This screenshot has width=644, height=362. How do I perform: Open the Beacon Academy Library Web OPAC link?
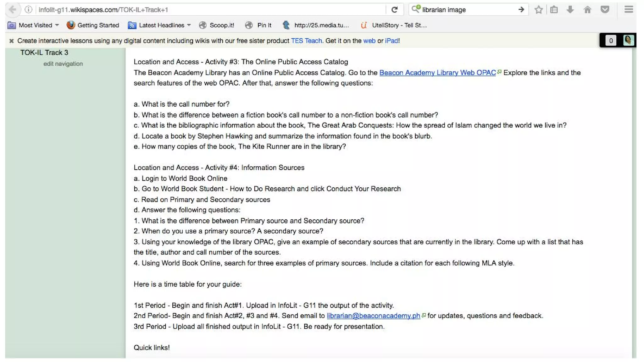click(437, 73)
